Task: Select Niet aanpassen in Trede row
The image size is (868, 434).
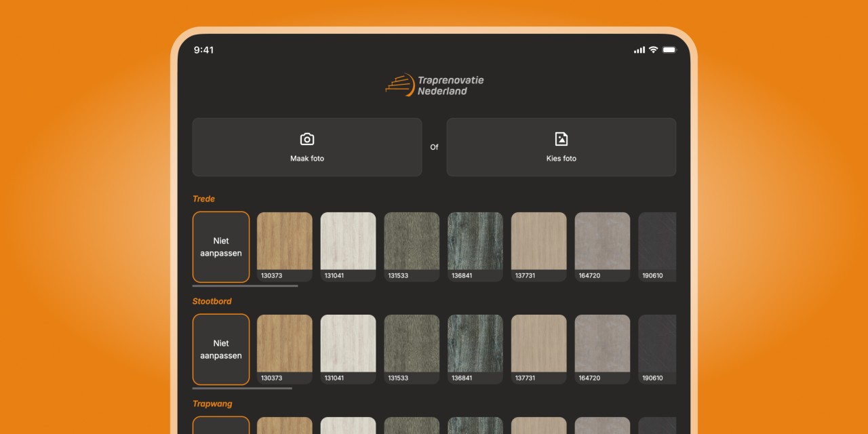Action: [x=221, y=247]
